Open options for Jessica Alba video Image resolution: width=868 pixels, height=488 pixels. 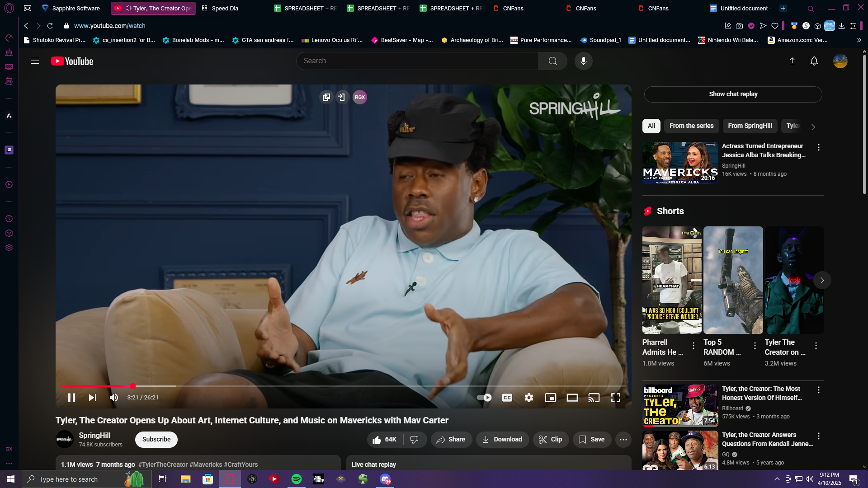click(x=818, y=147)
